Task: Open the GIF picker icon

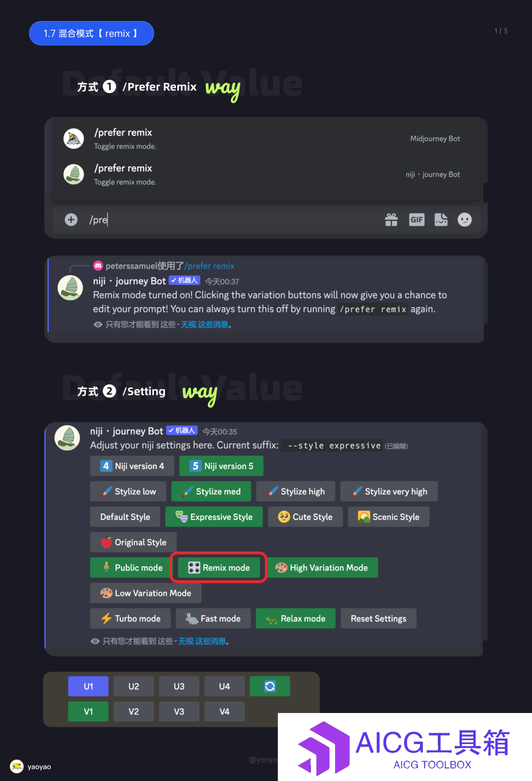Action: point(417,220)
